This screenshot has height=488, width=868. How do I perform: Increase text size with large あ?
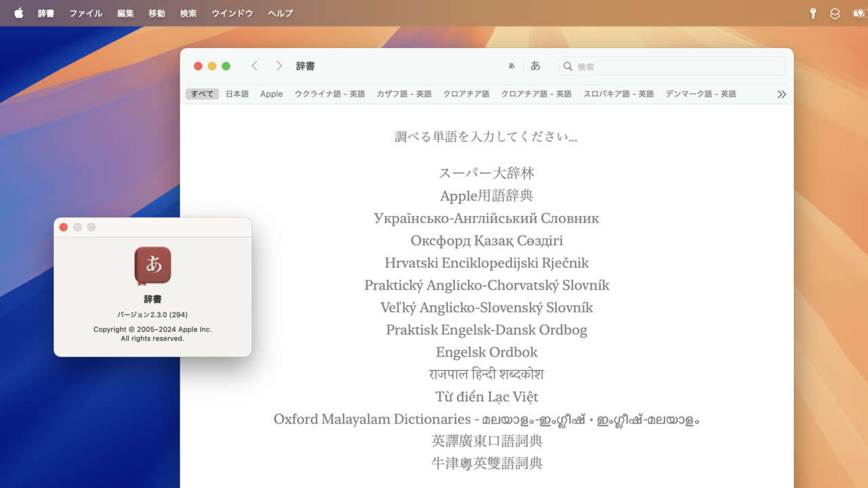(536, 66)
